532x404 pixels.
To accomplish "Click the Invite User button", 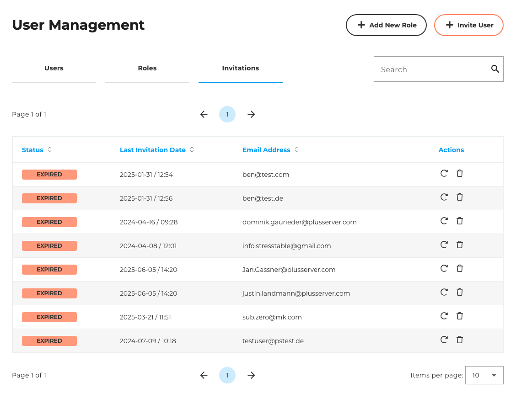I will coord(468,25).
